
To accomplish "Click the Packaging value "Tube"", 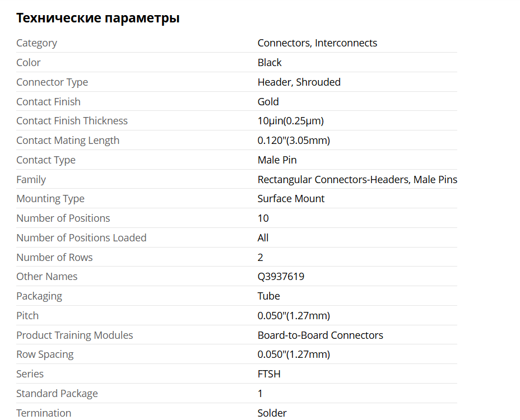I will (x=268, y=296).
